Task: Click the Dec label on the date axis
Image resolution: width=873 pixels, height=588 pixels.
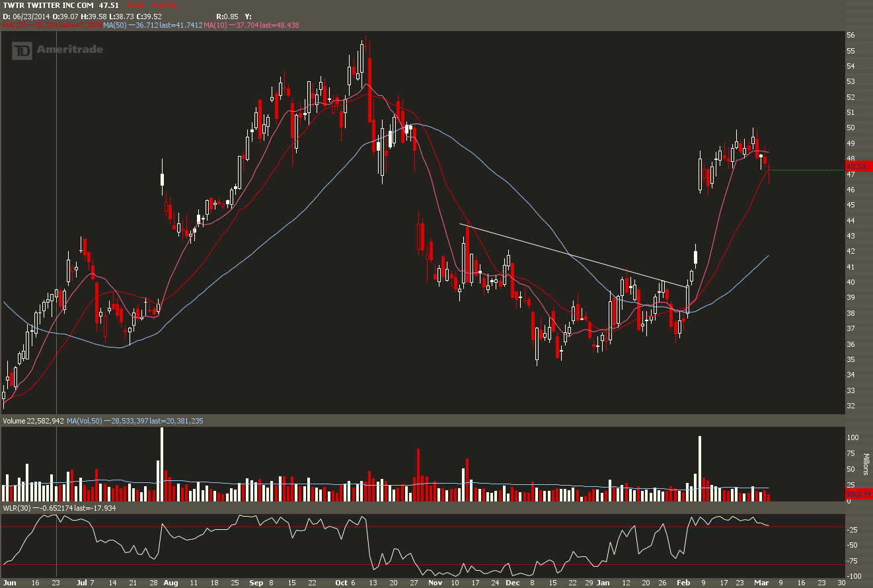Action: (513, 583)
